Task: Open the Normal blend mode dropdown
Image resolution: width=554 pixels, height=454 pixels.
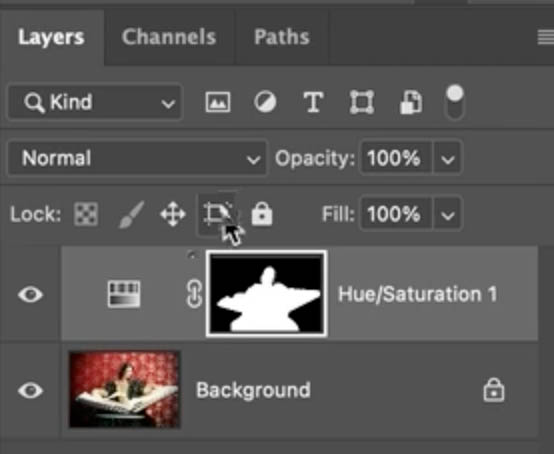Action: 137,158
